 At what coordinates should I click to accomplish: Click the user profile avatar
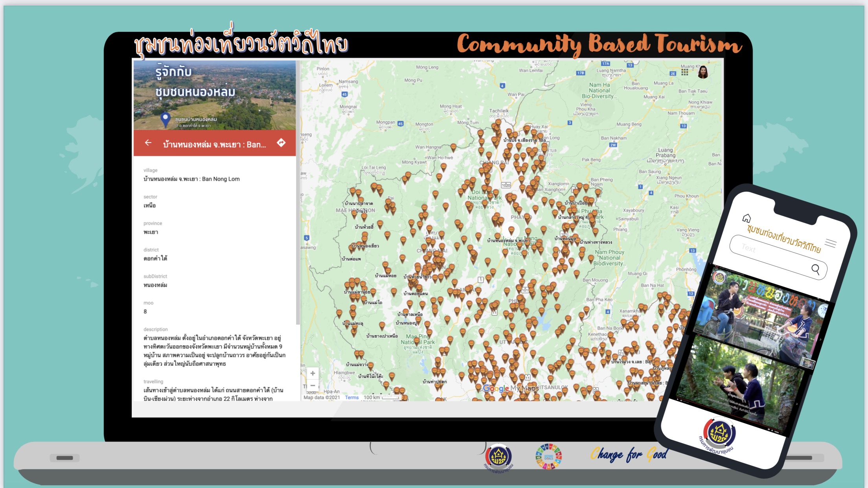pyautogui.click(x=703, y=72)
